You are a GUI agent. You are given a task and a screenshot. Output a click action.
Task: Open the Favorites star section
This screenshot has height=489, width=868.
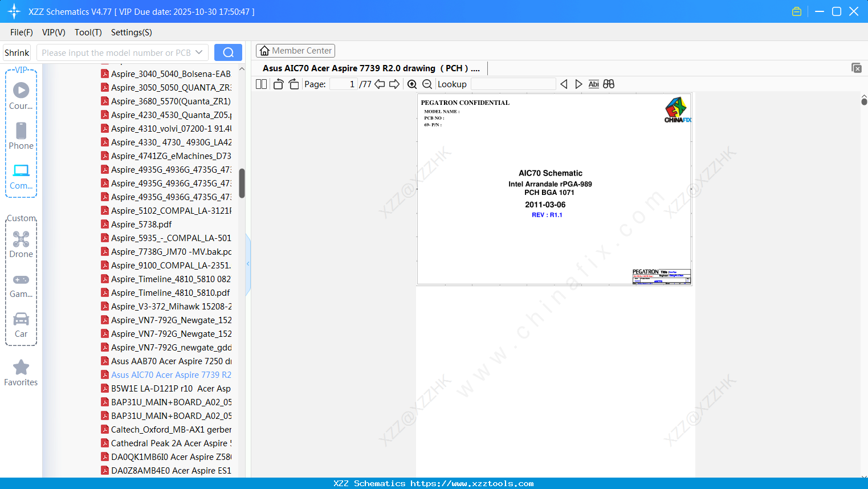(x=21, y=373)
